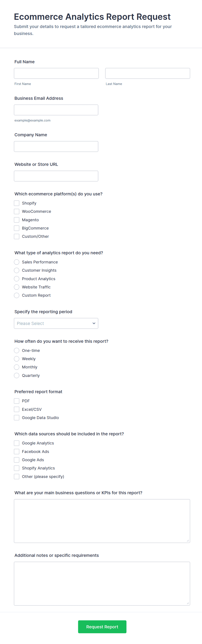Screen dimensions: 202x644
Task: Enable the Facebook Ads data source
Action: click(x=17, y=451)
